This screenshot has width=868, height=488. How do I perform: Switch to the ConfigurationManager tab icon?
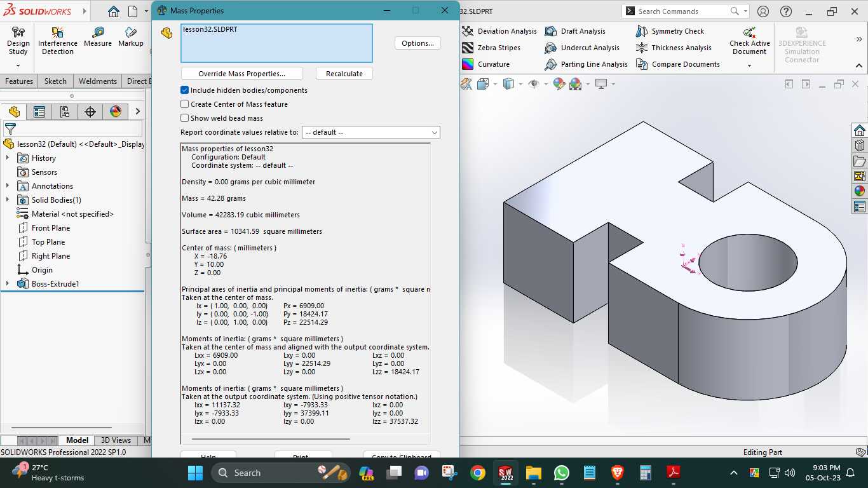(x=65, y=112)
